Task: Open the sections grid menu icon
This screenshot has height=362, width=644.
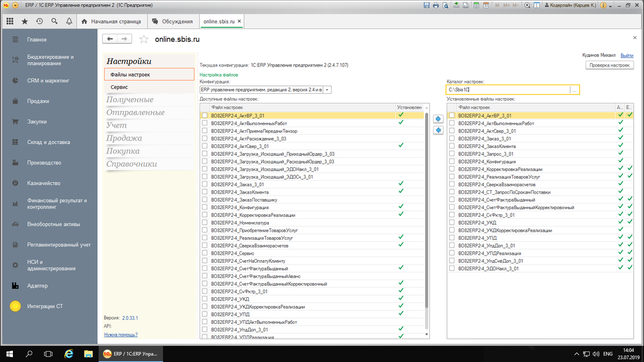Action: point(10,21)
